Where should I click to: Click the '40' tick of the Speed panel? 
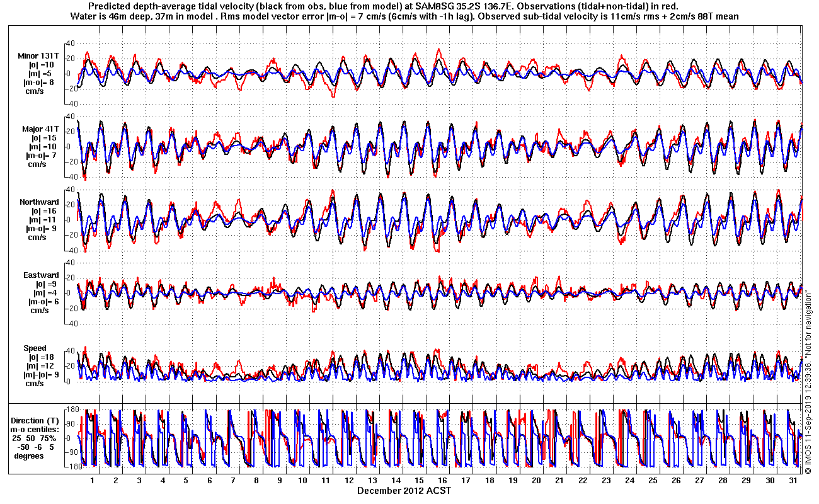point(71,351)
